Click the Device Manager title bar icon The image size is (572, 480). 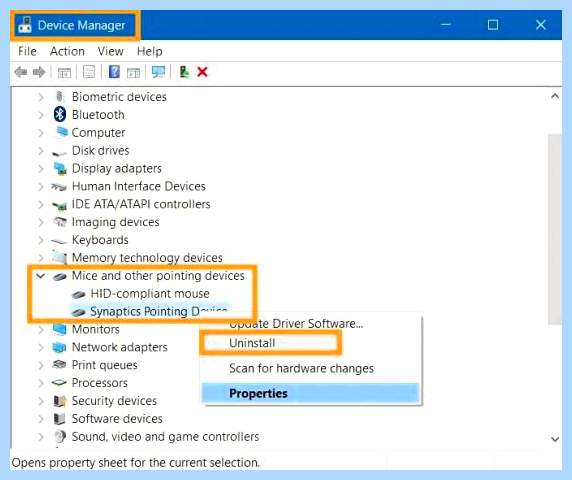(25, 25)
